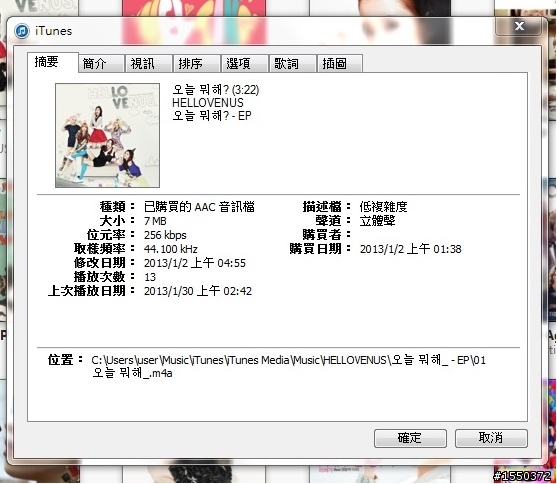Viewport: 557px width, 484px height.
Task: Click the purchase date 2013/1/2 上午 01:38
Action: (x=411, y=249)
